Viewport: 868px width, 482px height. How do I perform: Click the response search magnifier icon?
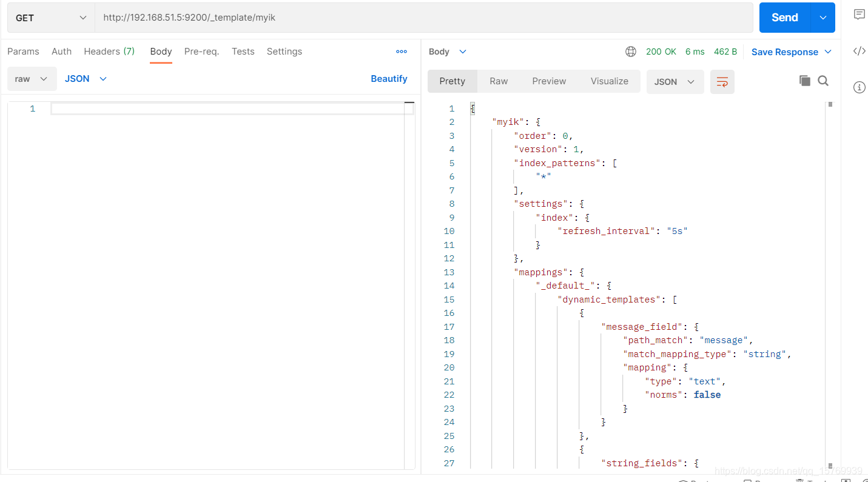823,81
